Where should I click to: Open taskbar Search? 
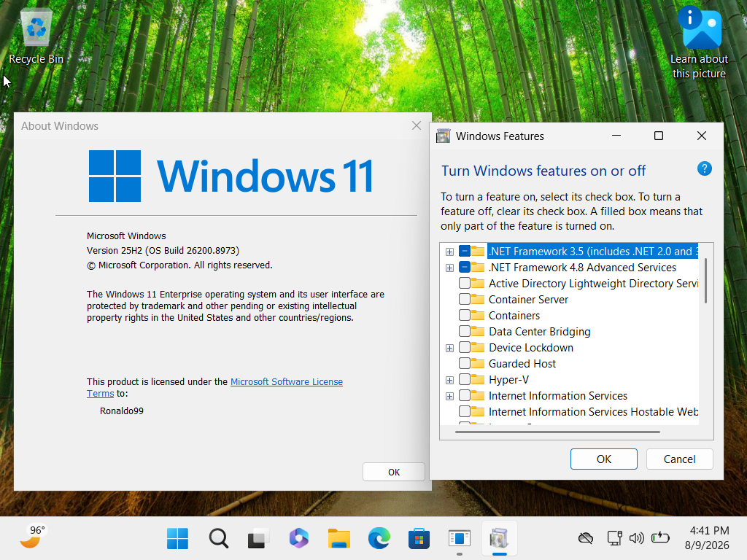[219, 539]
